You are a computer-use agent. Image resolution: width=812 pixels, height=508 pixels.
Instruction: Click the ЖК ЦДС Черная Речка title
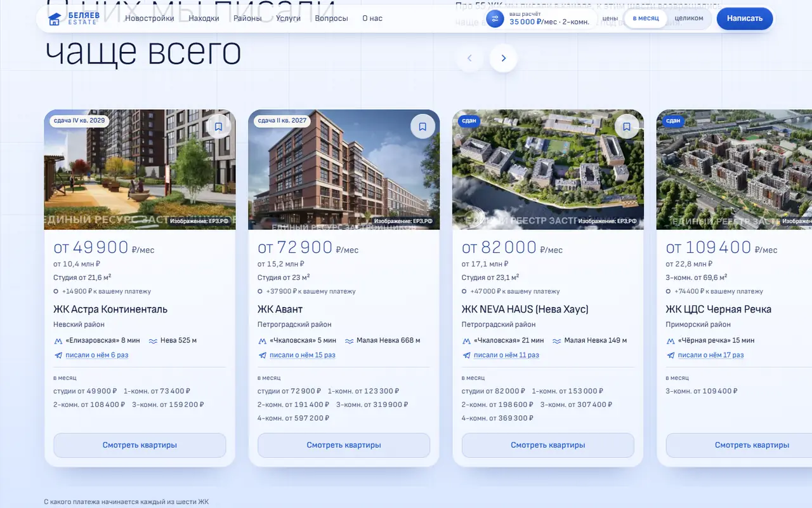coord(719,309)
